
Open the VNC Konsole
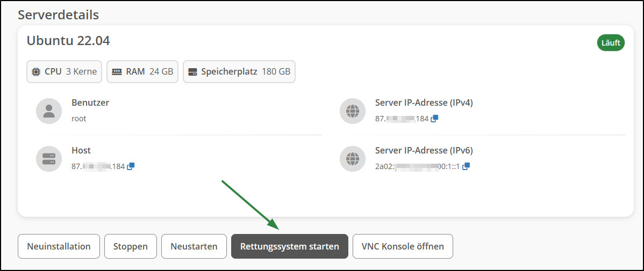[403, 246]
